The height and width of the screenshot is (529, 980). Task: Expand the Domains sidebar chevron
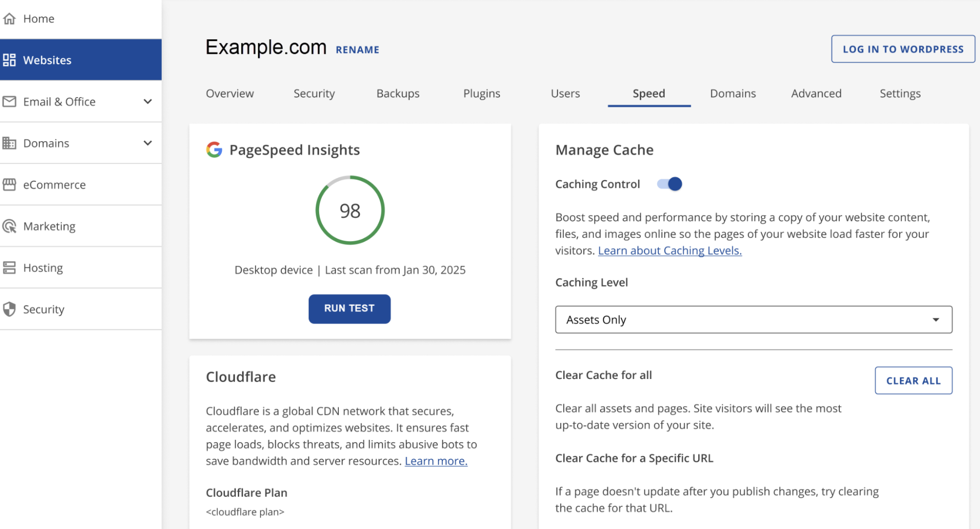[148, 143]
